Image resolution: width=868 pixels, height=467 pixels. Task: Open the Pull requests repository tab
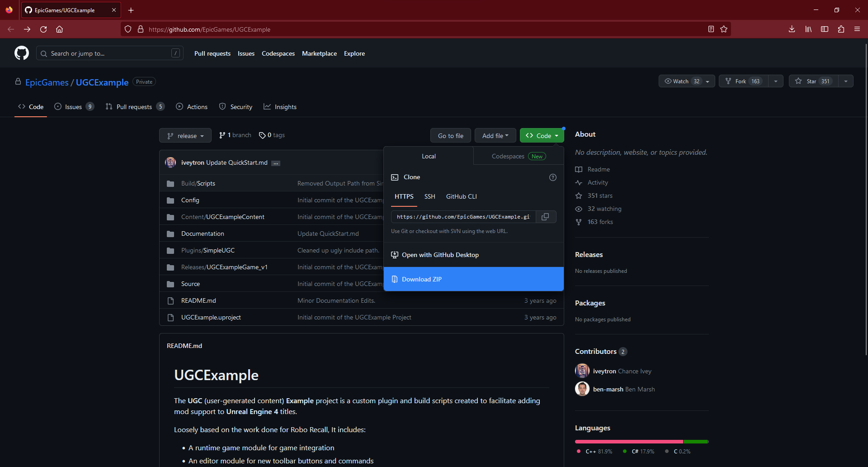pyautogui.click(x=135, y=107)
